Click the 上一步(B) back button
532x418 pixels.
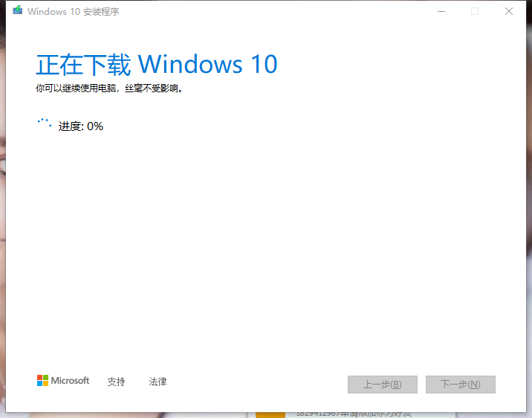[x=383, y=385]
